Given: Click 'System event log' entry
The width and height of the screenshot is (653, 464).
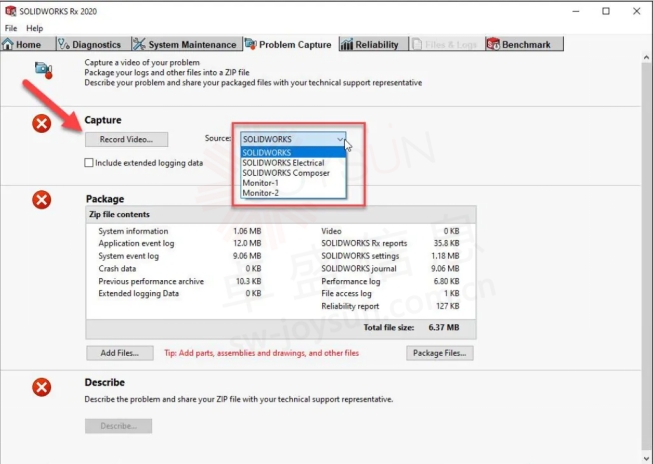Looking at the screenshot, I should [128, 256].
